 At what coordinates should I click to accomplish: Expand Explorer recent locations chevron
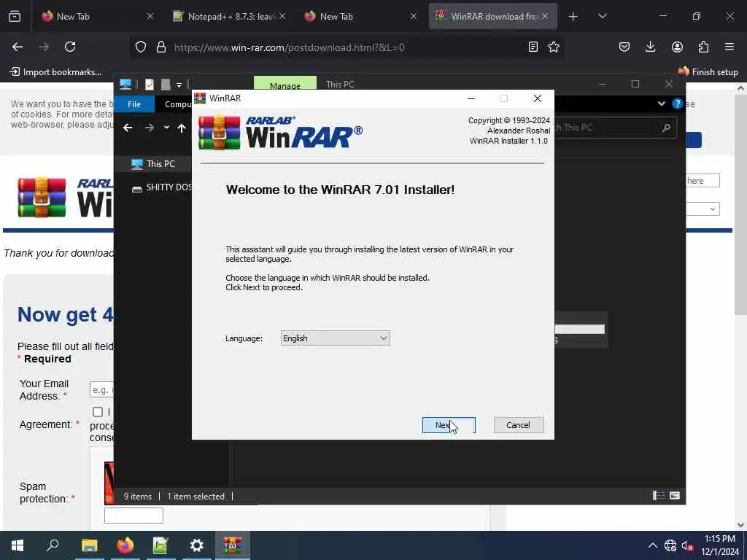coord(166,128)
